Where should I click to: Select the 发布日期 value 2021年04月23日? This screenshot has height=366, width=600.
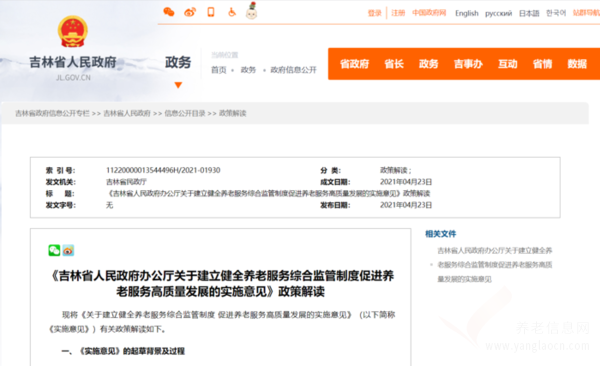[x=406, y=205]
